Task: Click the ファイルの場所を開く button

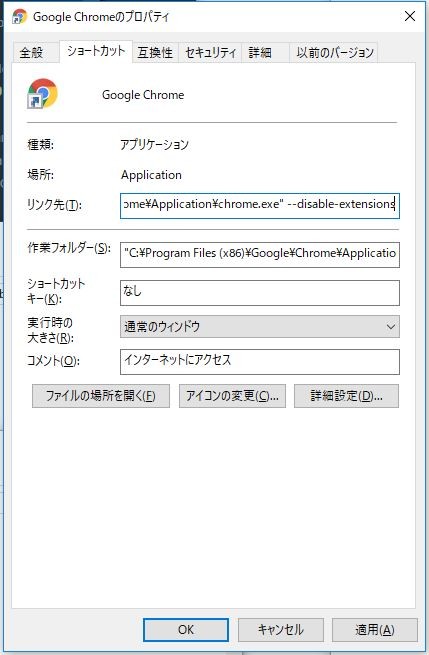Action: coord(101,396)
